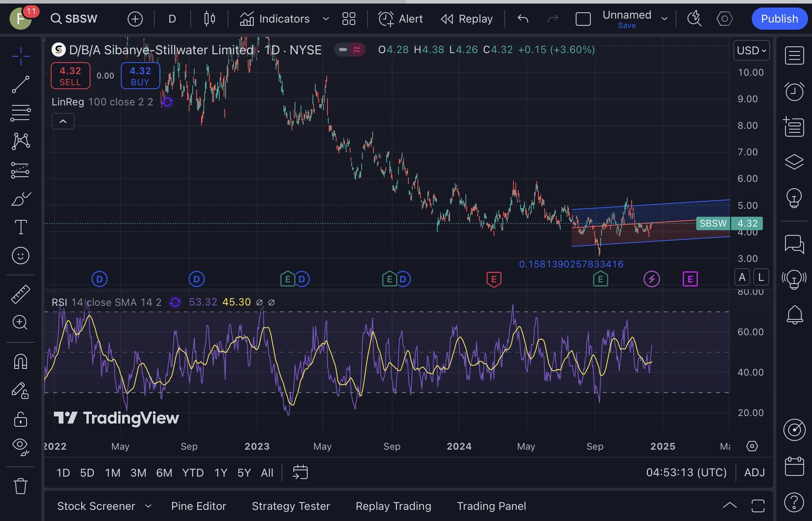The width and height of the screenshot is (812, 521).
Task: Open the 04:53:13 (UTC) timezone menu
Action: (x=686, y=473)
